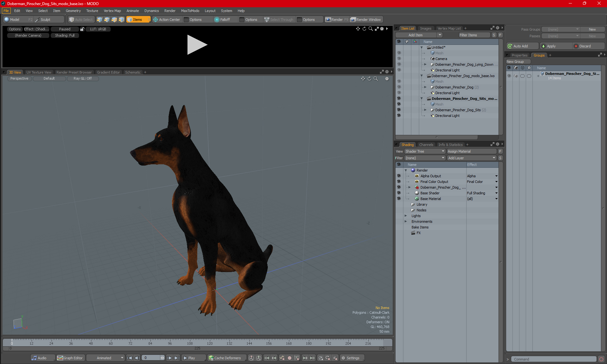The height and width of the screenshot is (364, 607).
Task: Toggle visibility of Camera item
Action: click(399, 59)
